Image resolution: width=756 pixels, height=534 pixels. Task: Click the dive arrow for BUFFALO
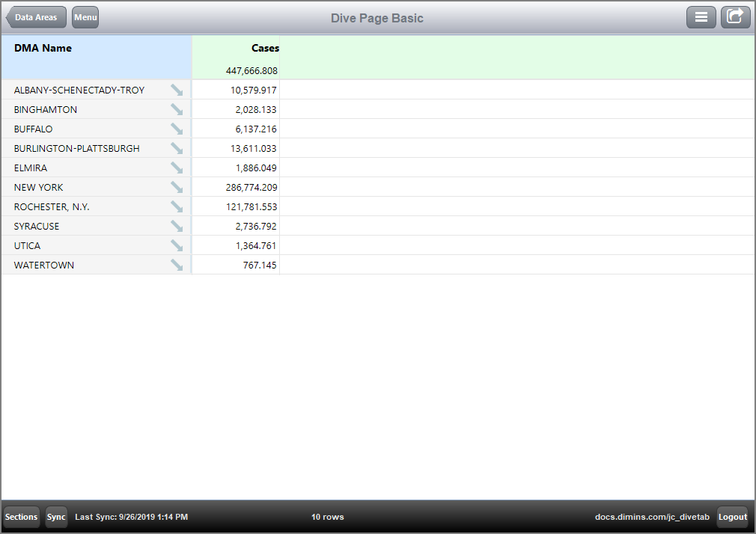pos(177,129)
